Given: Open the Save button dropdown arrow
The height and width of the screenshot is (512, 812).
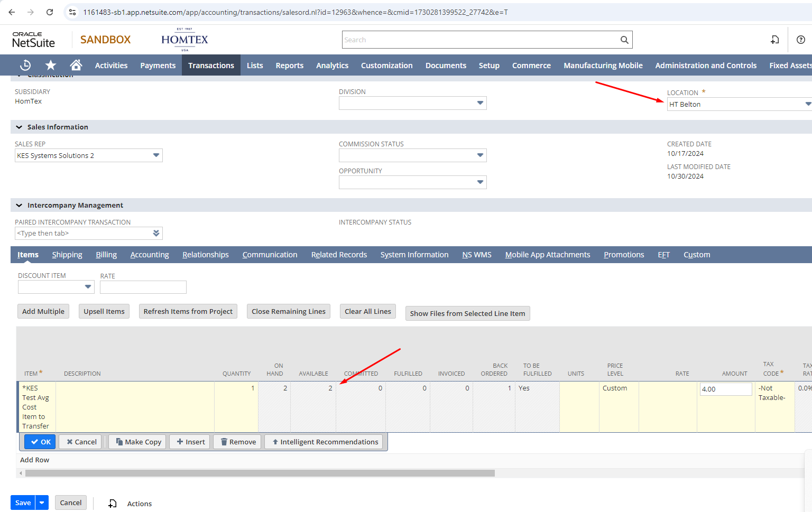Looking at the screenshot, I should point(42,502).
